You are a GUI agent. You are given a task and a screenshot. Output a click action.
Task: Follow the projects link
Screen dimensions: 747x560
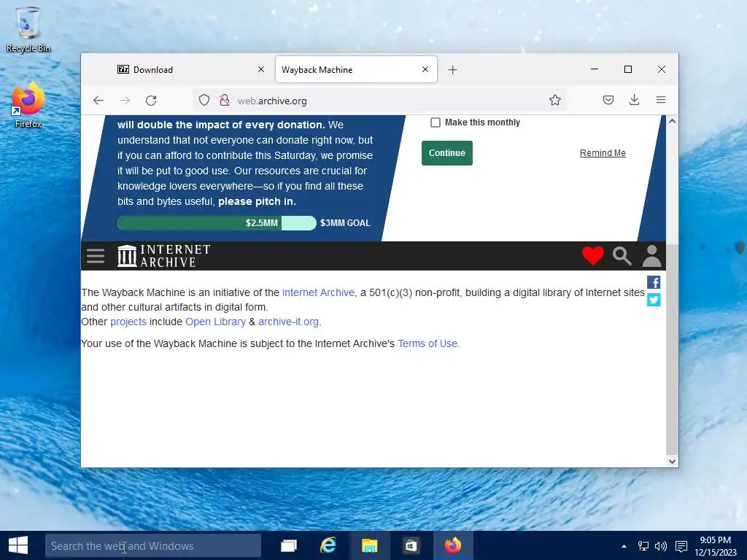pyautogui.click(x=128, y=322)
